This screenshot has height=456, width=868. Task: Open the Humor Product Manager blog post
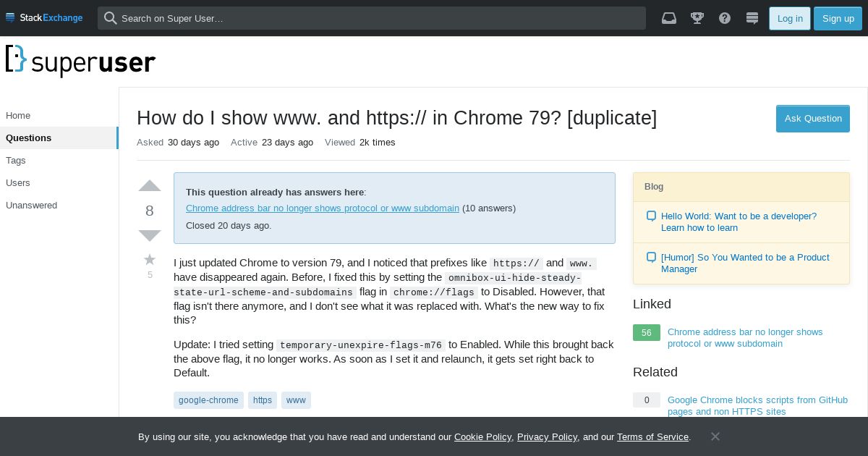coord(745,263)
